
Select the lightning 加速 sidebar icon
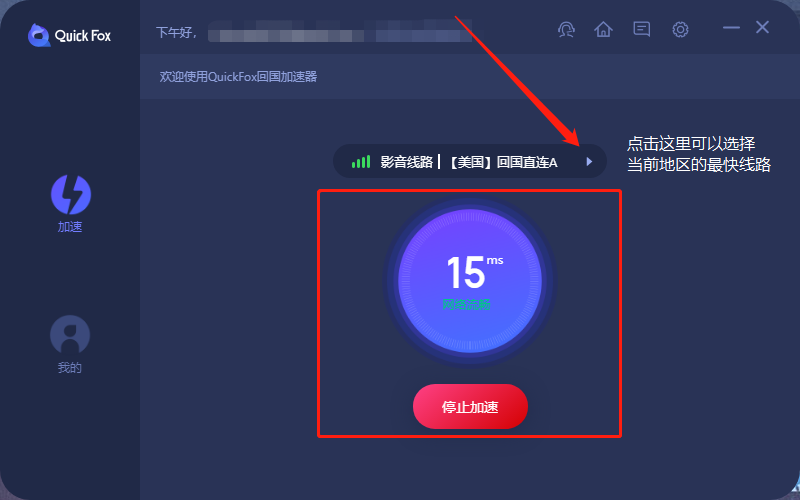tap(70, 194)
